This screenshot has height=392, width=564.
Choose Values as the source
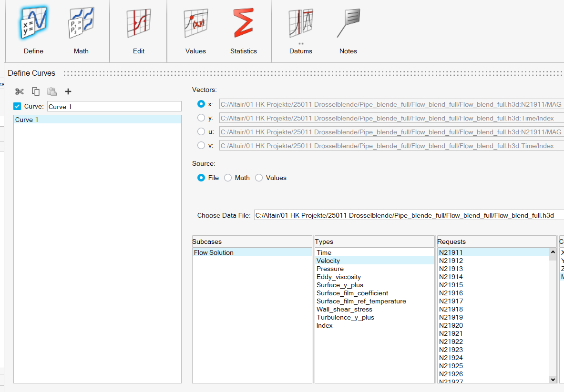tap(258, 178)
